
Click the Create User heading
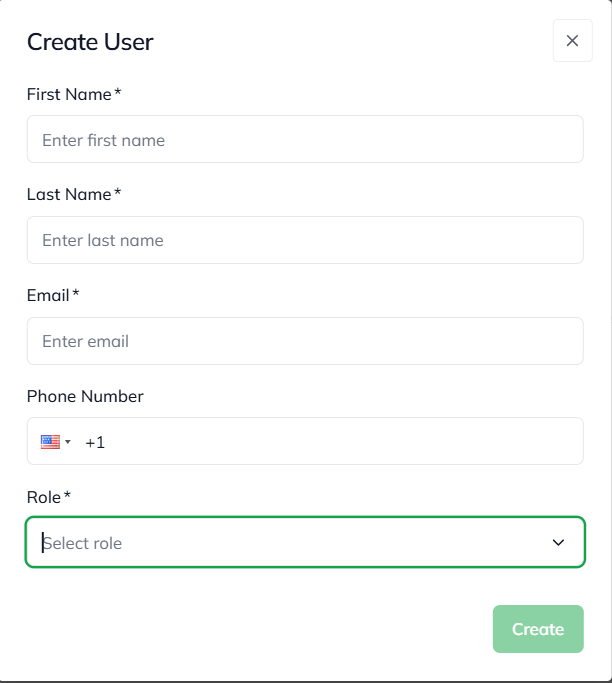pos(90,42)
